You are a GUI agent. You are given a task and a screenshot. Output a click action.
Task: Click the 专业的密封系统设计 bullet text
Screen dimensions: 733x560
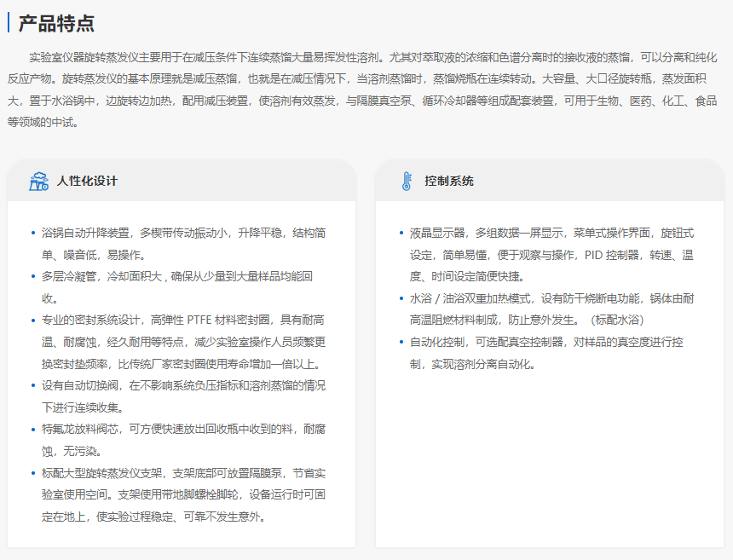[x=183, y=341]
